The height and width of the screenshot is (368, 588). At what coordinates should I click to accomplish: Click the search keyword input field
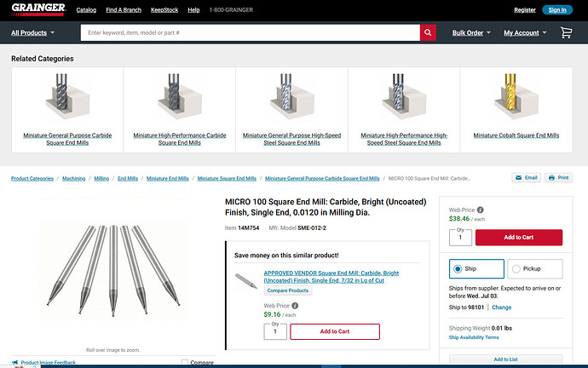point(251,32)
